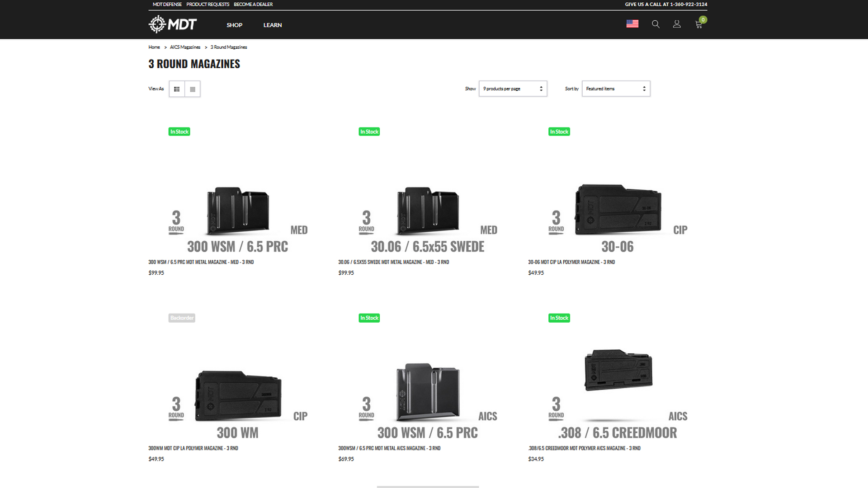Screen dimensions: 868x488
Task: Open the user account icon
Action: point(677,24)
